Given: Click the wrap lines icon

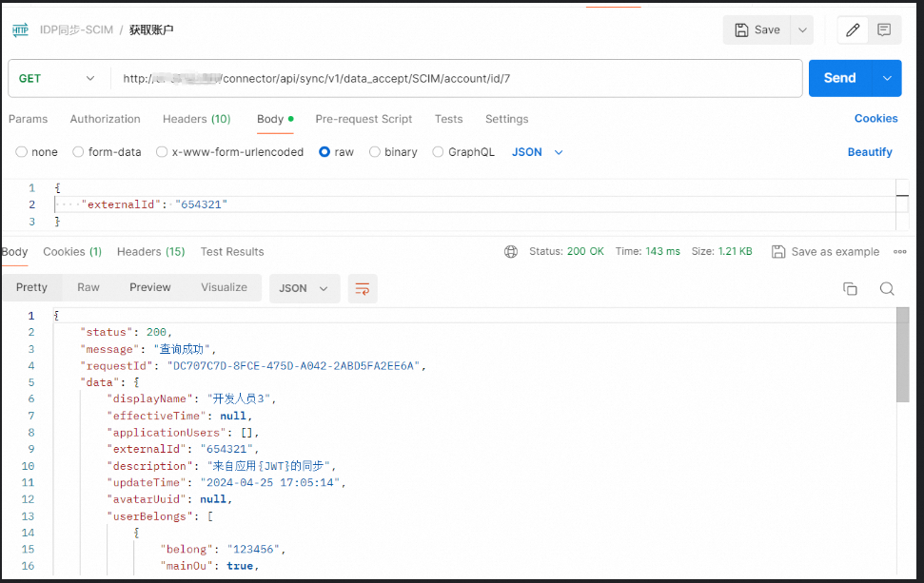Looking at the screenshot, I should coord(362,289).
